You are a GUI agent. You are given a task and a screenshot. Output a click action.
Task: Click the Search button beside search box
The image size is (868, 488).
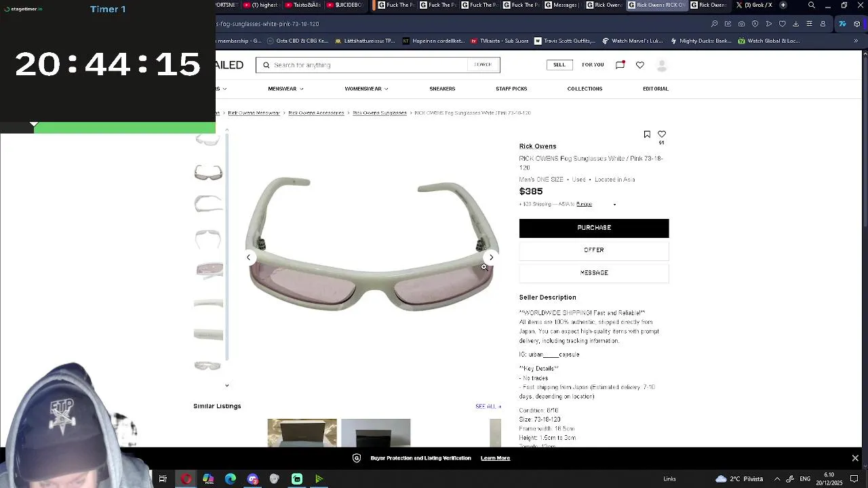(483, 65)
